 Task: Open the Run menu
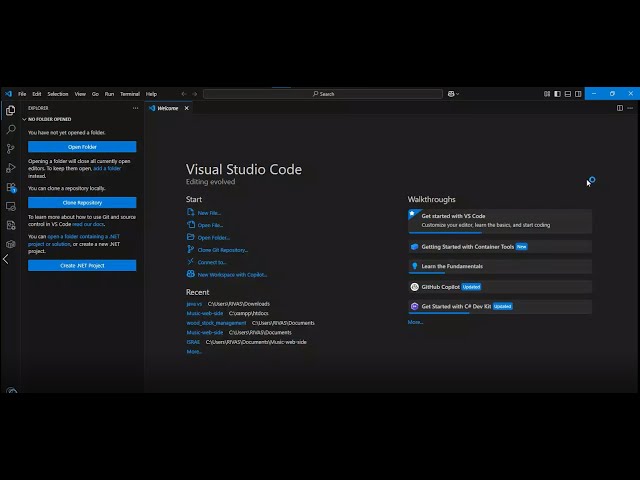109,94
